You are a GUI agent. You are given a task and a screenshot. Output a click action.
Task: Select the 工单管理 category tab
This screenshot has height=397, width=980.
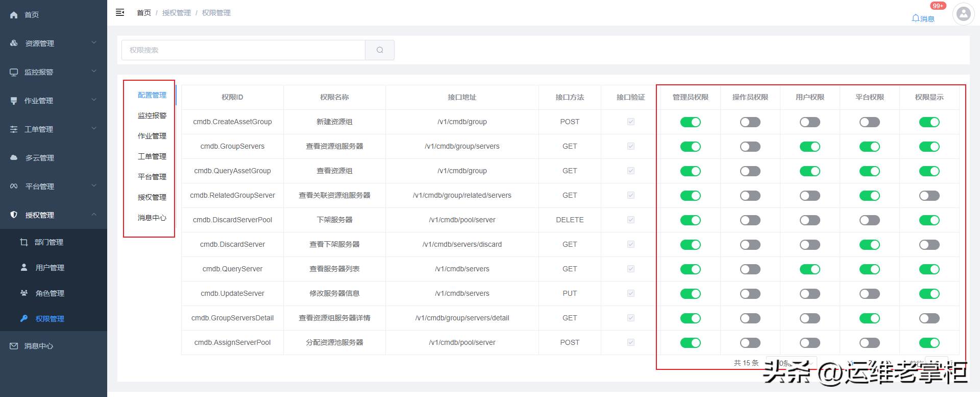tap(152, 156)
